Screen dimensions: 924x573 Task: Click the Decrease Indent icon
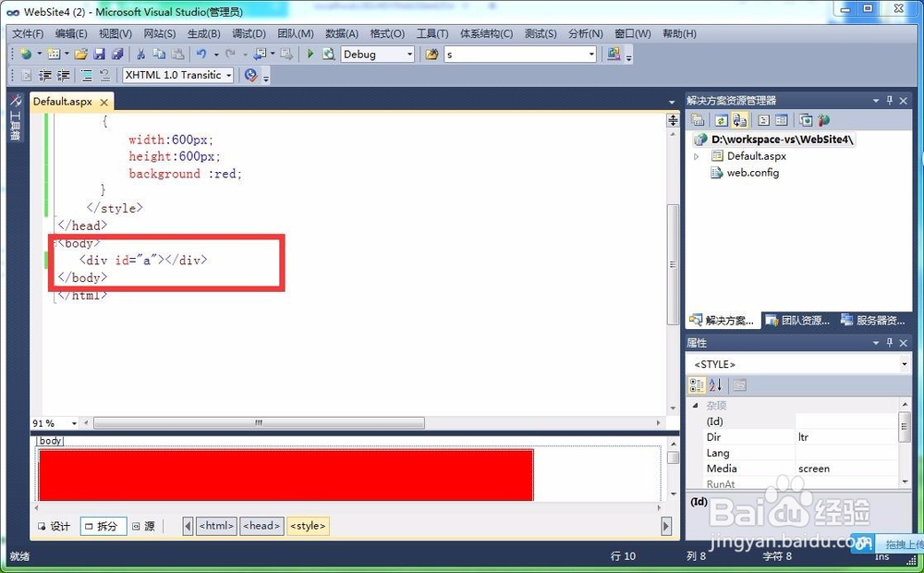coord(44,76)
